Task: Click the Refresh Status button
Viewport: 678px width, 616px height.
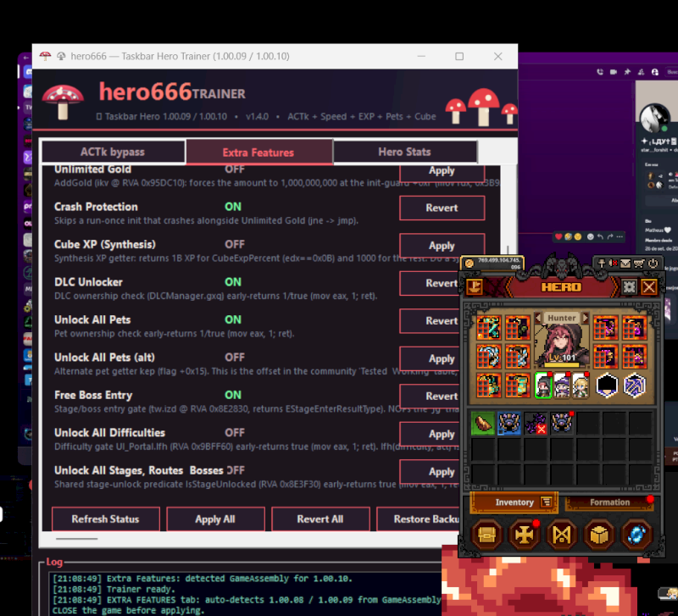Action: [105, 519]
